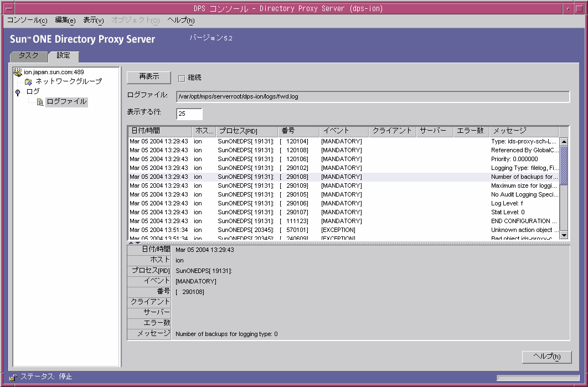Click the server icon beside ion.japan.sun.com:489
This screenshot has height=387, width=588.
pyautogui.click(x=17, y=72)
